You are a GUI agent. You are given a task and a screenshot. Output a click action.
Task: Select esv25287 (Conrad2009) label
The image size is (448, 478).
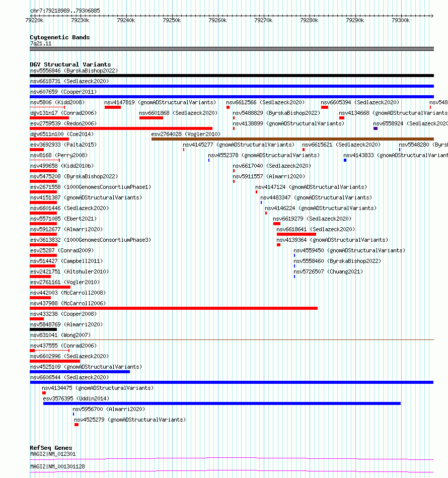62,250
